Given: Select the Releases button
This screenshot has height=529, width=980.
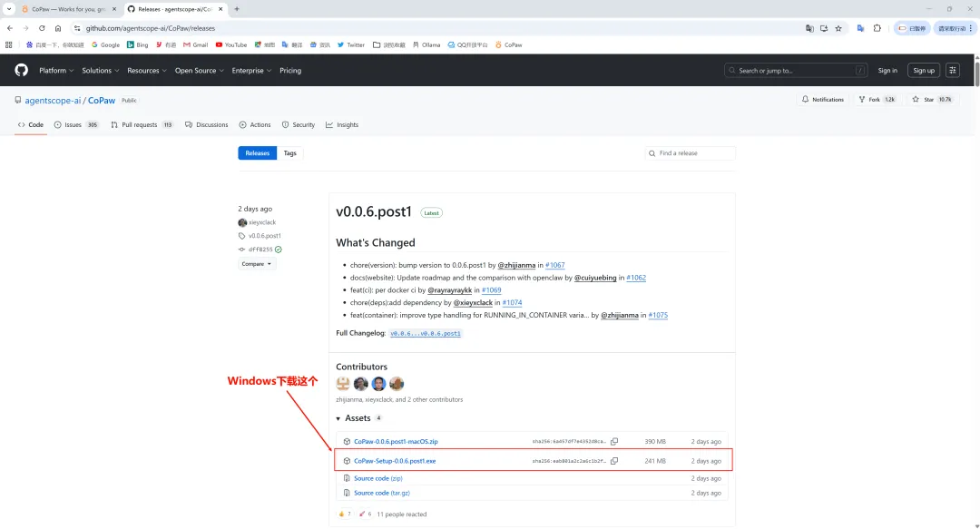Looking at the screenshot, I should pos(258,153).
